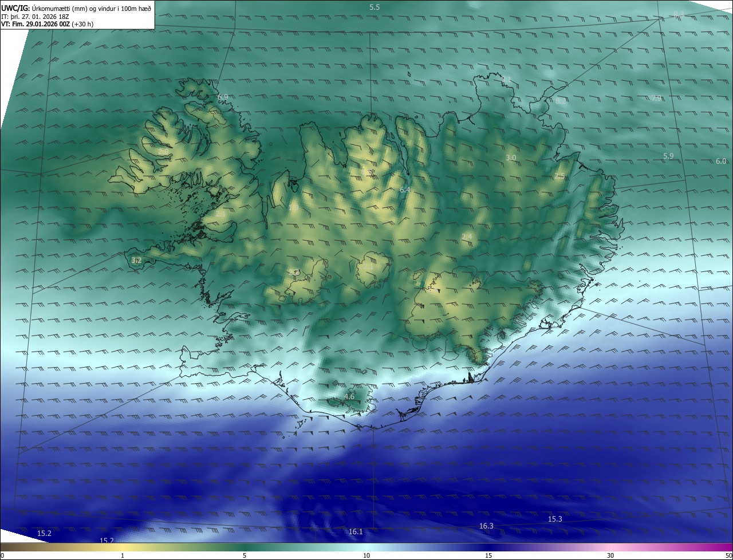Click the map value label '2.4'

pos(467,236)
